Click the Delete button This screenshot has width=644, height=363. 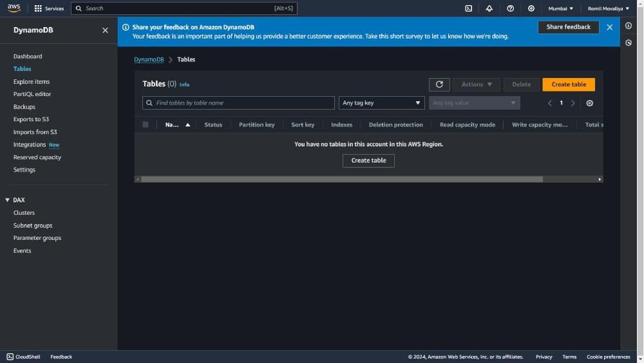(x=521, y=84)
